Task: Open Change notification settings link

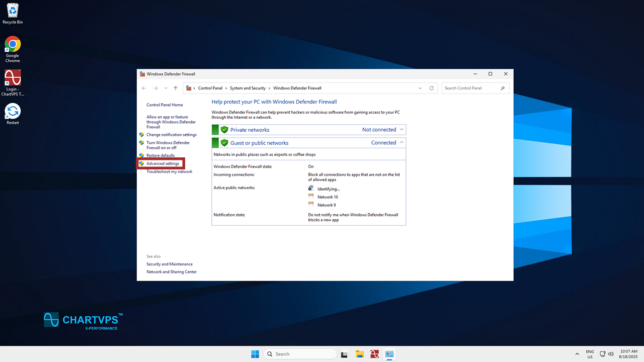Action: [171, 135]
